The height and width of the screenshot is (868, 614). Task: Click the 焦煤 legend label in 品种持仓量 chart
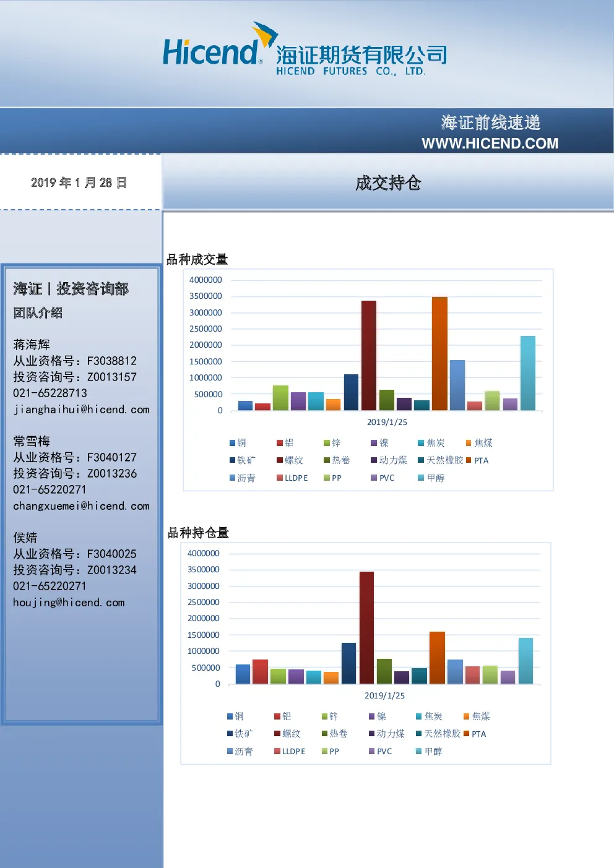pyautogui.click(x=481, y=716)
